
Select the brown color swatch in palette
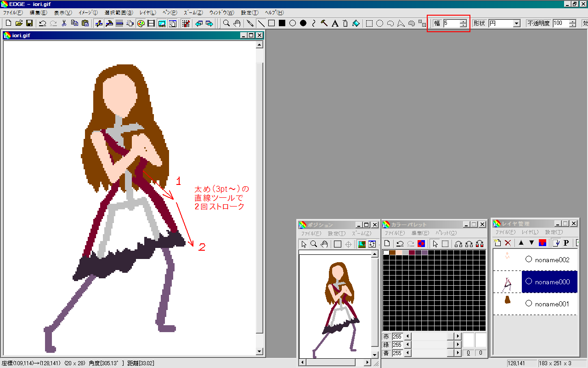[x=393, y=253]
